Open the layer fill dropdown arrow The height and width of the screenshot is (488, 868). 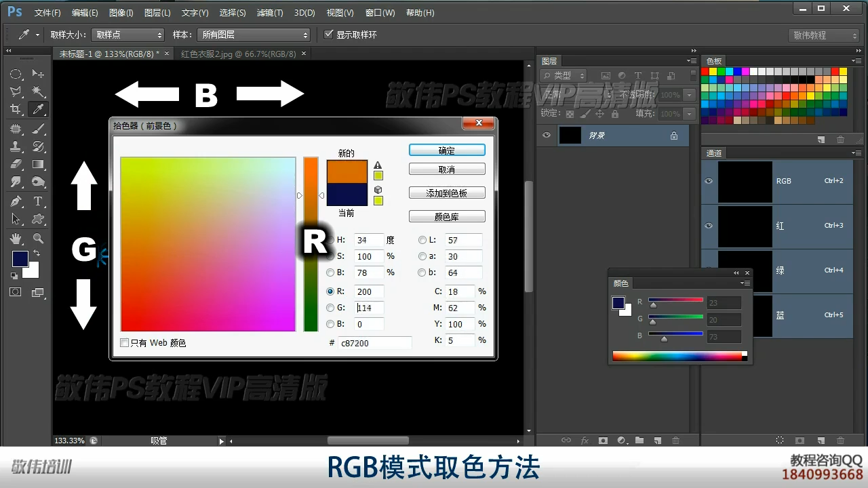click(x=689, y=114)
